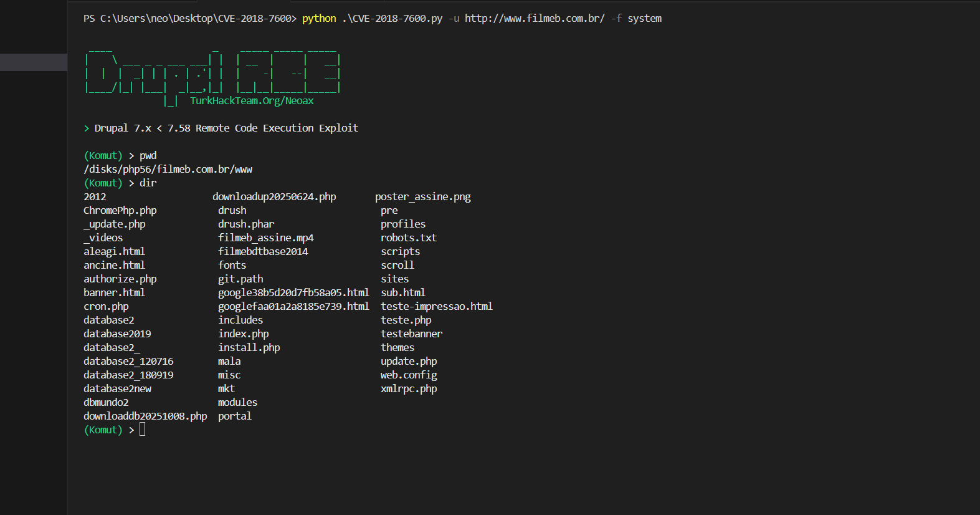Click the sites directory entry

click(395, 279)
